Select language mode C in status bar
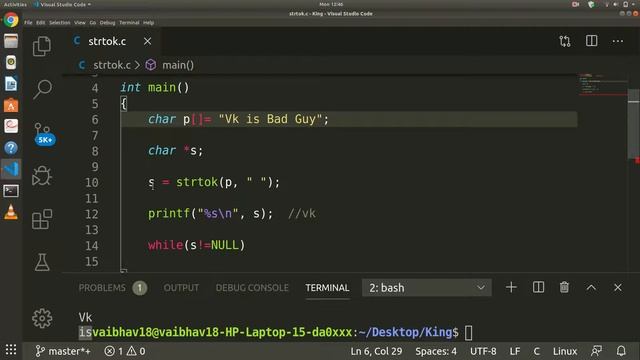The image size is (640, 360). pyautogui.click(x=536, y=351)
